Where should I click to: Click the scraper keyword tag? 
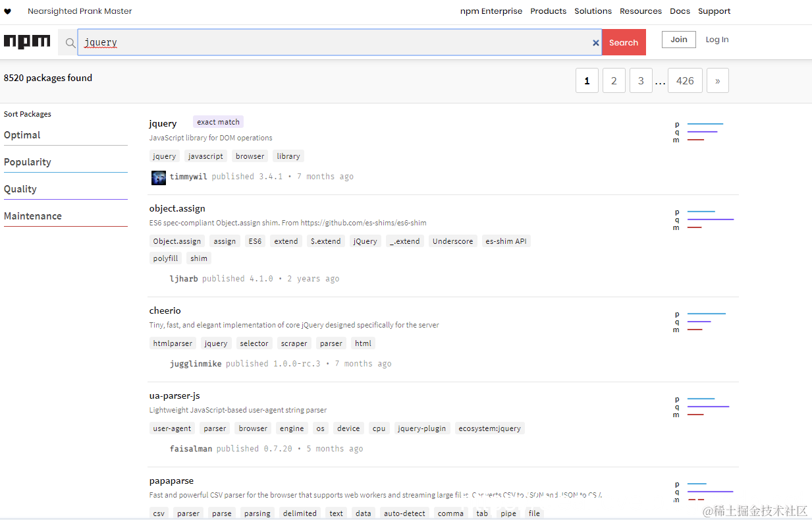pos(294,343)
